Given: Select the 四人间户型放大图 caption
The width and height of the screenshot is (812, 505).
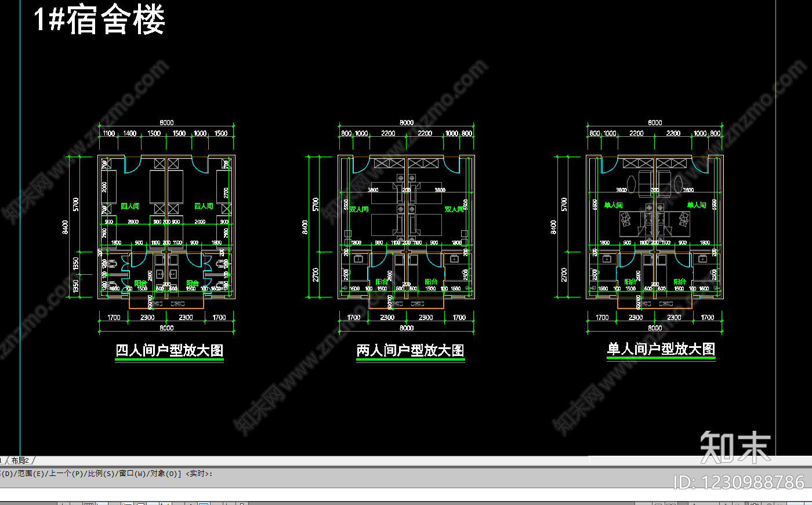Looking at the screenshot, I should click(x=169, y=350).
